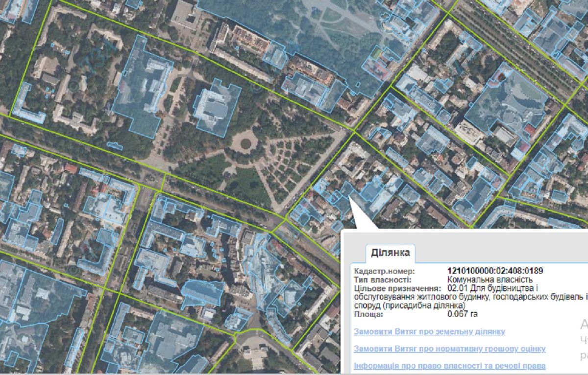Click the 02.01 purpose code text
The height and width of the screenshot is (375, 588).
[x=456, y=288]
